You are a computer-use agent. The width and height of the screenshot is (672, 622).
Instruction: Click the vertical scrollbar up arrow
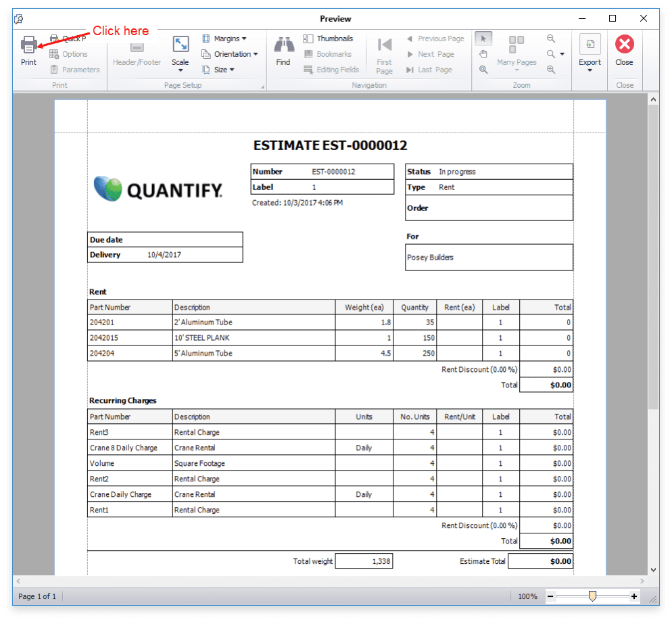(653, 99)
